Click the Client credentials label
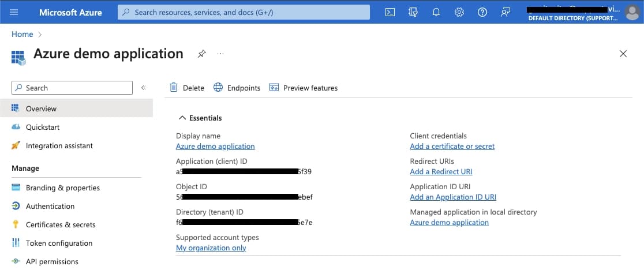This screenshot has width=644, height=270. tap(438, 136)
